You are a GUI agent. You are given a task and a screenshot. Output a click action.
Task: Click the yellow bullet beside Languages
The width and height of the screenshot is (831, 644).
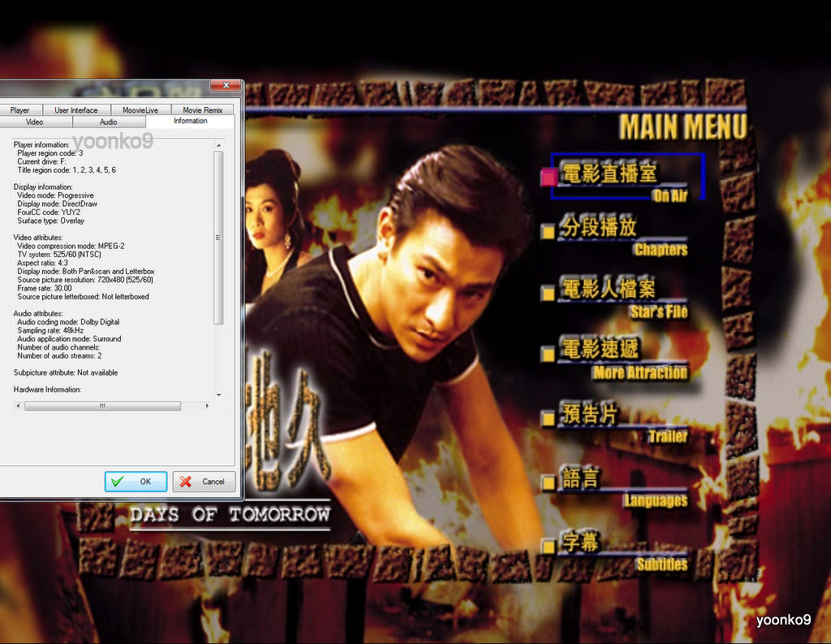548,482
